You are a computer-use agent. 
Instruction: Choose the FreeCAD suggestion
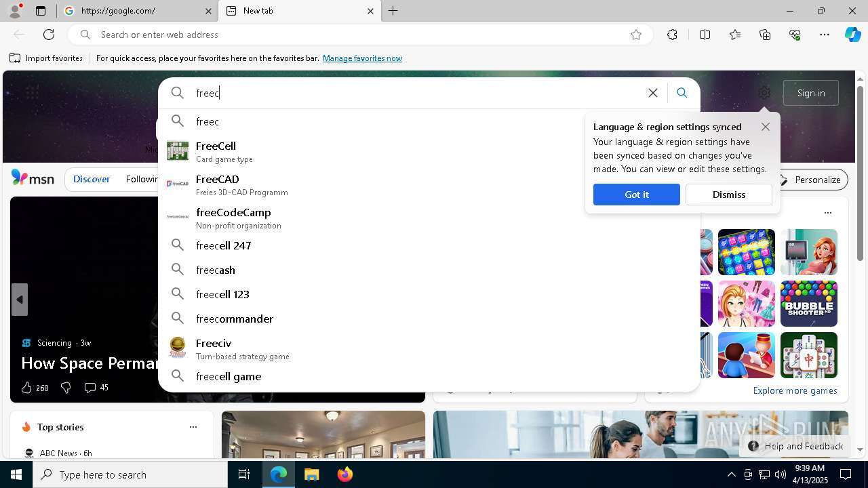[x=429, y=184]
